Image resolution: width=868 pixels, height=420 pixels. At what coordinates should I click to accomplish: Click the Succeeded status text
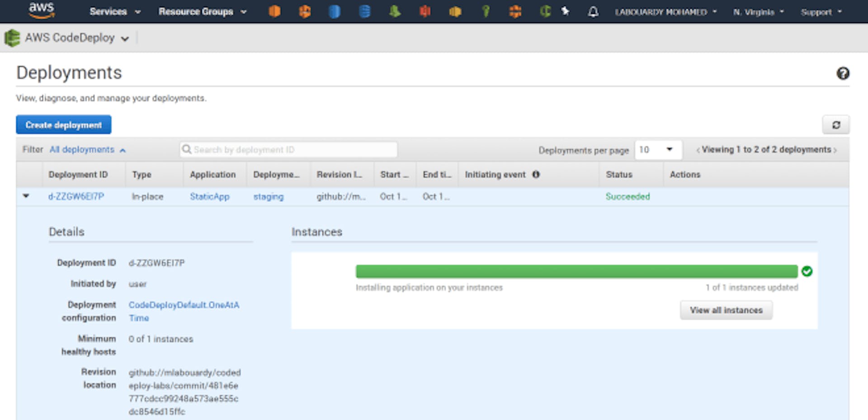[627, 196]
